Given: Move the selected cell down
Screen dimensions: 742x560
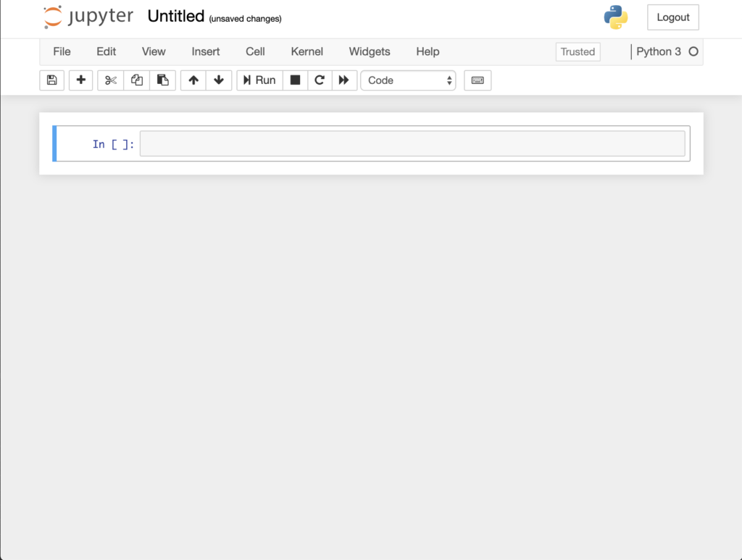Looking at the screenshot, I should click(219, 80).
